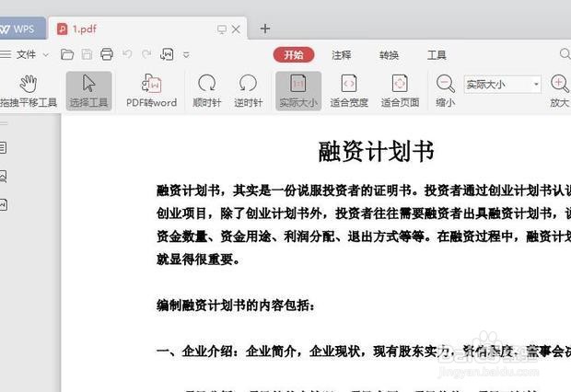This screenshot has width=571, height=392.
Task: Select the 1.pdf document tab
Action: coord(147,29)
